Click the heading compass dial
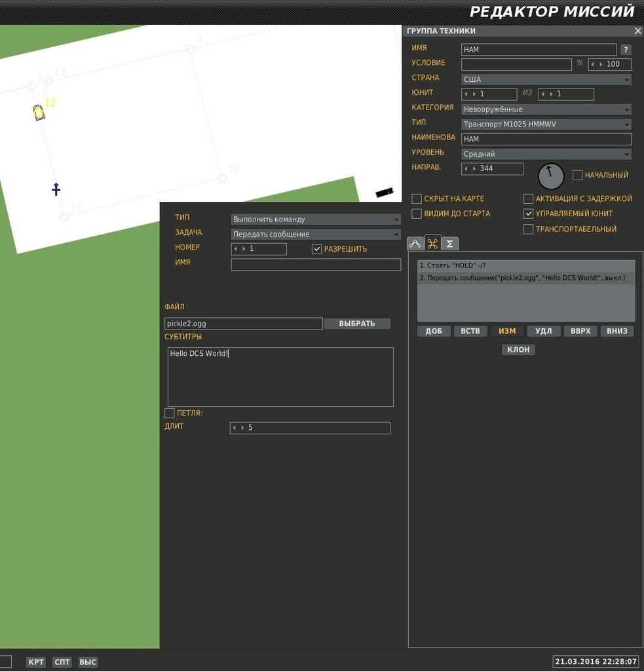 [x=550, y=176]
